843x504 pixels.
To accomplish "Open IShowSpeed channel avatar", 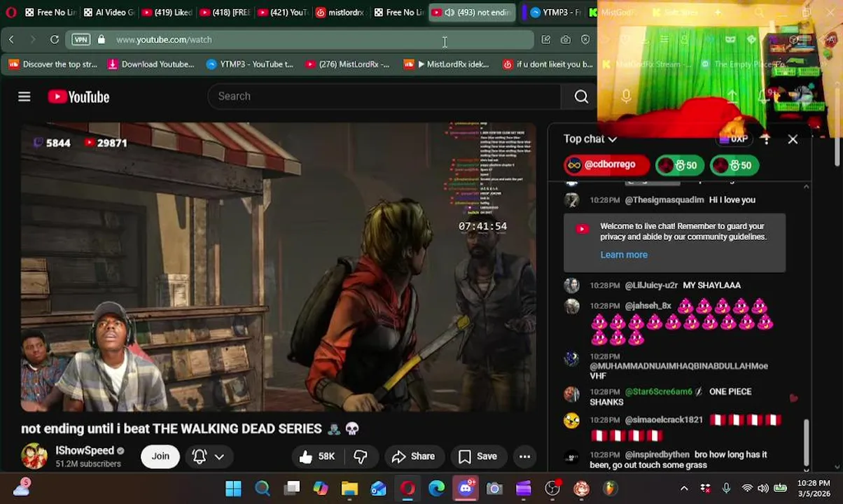I will tap(34, 456).
